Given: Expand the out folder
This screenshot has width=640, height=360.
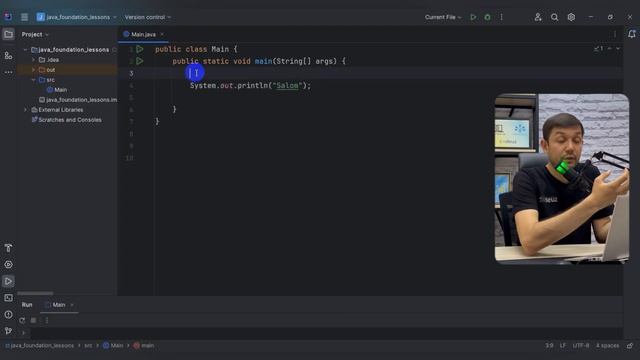Looking at the screenshot, I should pos(33,70).
